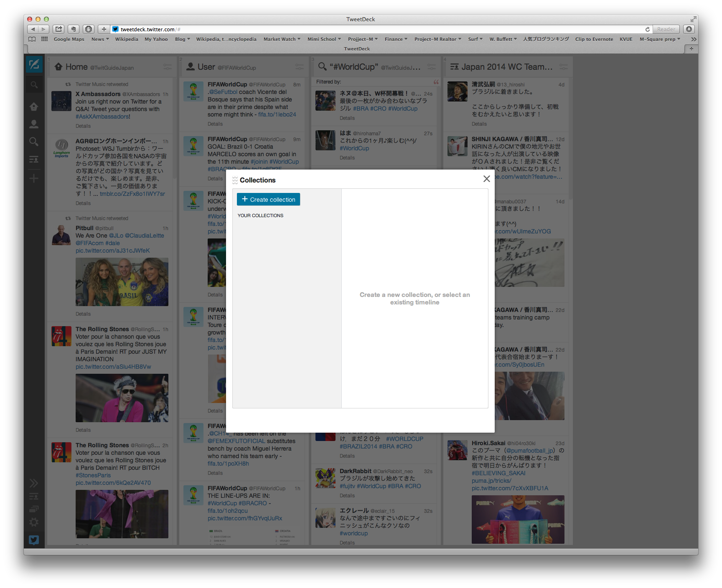Open Mimi School bookmarks dropdown

(324, 39)
